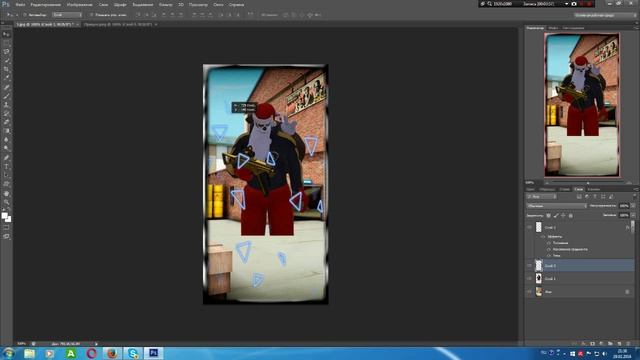Open opacity slider arrow in Layers
Image resolution: width=640 pixels, height=360 pixels.
(x=633, y=206)
